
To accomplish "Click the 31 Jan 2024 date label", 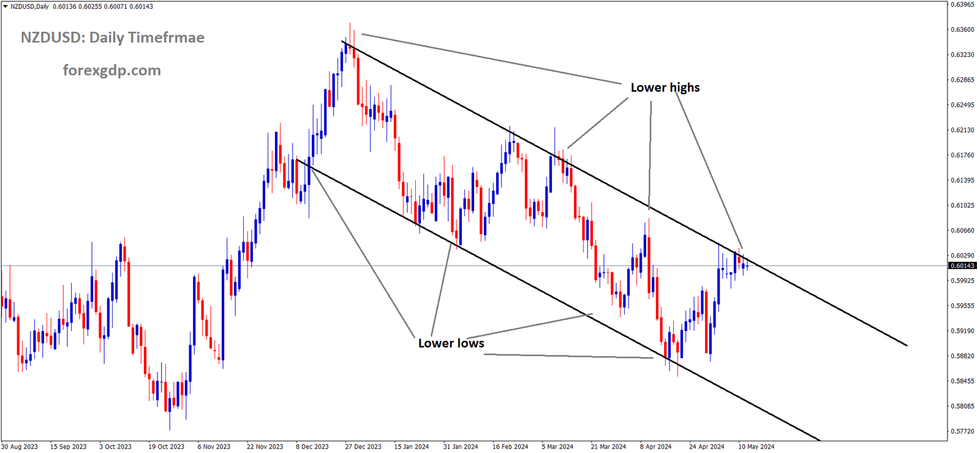I will [x=461, y=447].
